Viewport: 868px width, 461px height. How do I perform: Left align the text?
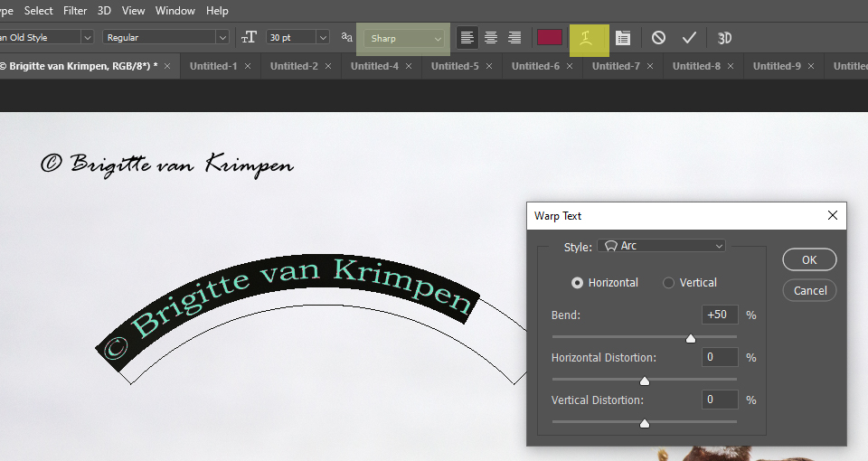tap(467, 38)
